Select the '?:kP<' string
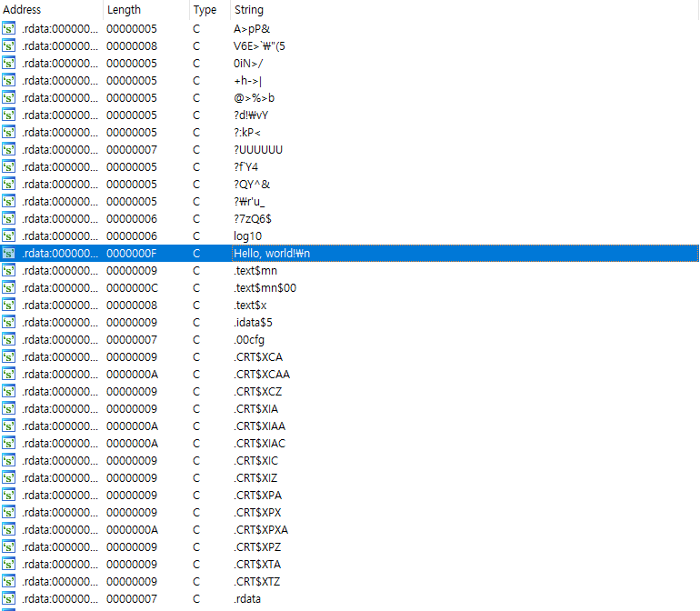 (x=247, y=132)
